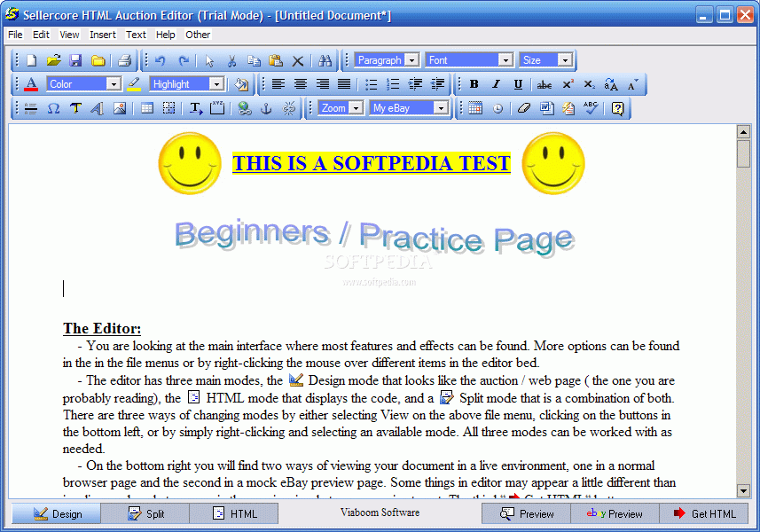Click the THIS IS A SOFTPEDIA TEST link
This screenshot has height=532, width=760.
372,163
